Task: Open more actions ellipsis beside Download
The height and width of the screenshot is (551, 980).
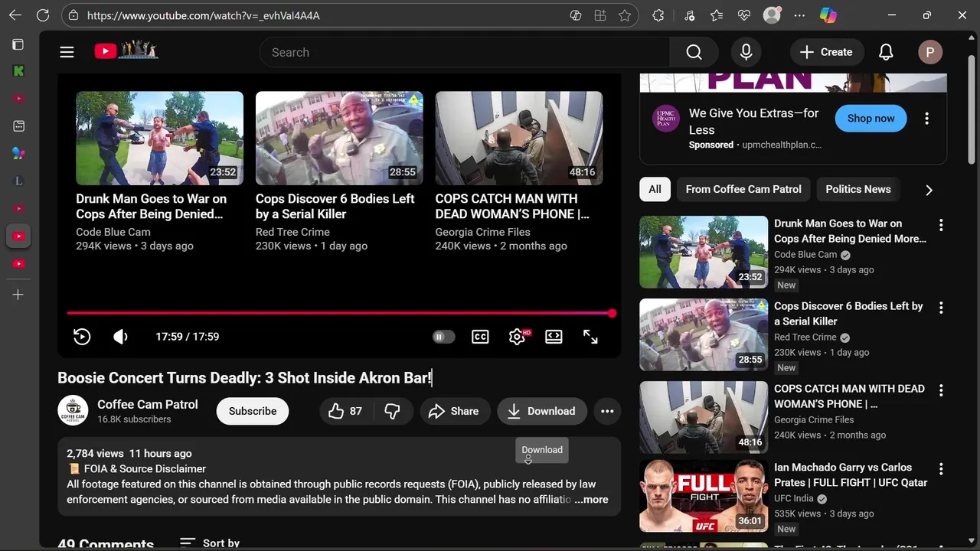Action: pyautogui.click(x=607, y=411)
